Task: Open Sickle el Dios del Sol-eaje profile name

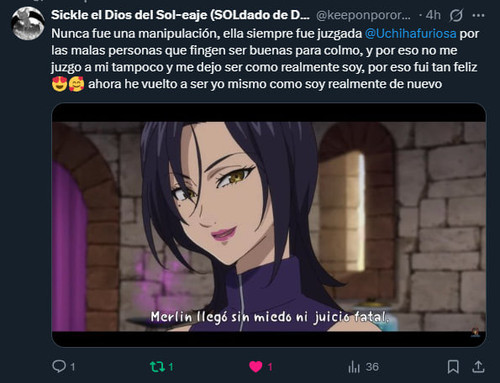Action: tap(180, 15)
